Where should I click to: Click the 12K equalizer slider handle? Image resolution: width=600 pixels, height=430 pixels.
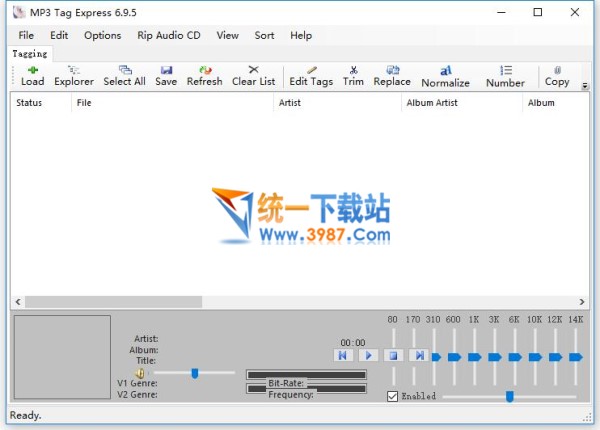tap(556, 357)
